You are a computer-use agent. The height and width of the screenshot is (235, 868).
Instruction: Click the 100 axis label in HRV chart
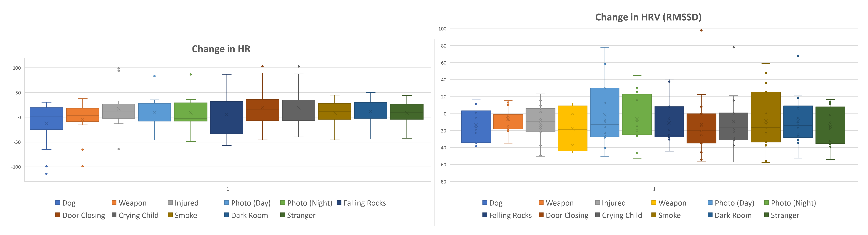pos(442,29)
